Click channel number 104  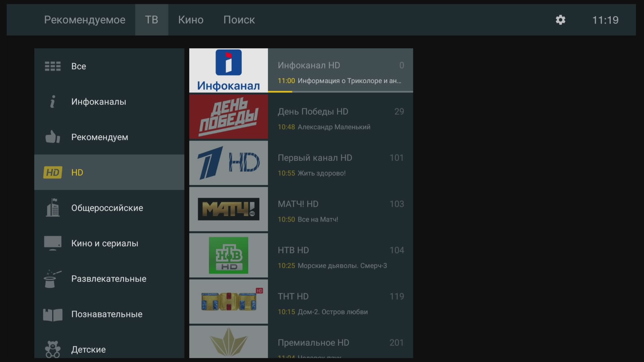point(396,250)
